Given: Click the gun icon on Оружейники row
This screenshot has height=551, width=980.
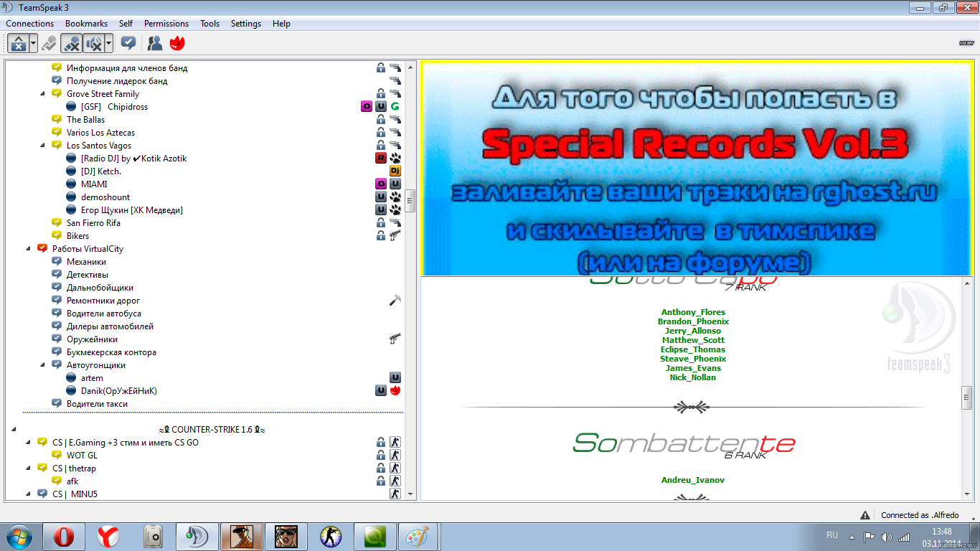Looking at the screenshot, I should (x=395, y=339).
